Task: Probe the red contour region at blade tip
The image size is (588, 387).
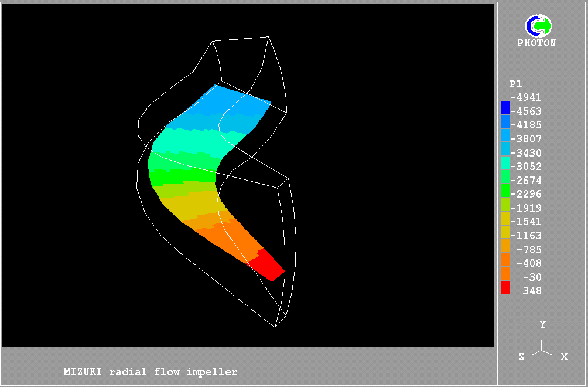Action: (x=268, y=266)
